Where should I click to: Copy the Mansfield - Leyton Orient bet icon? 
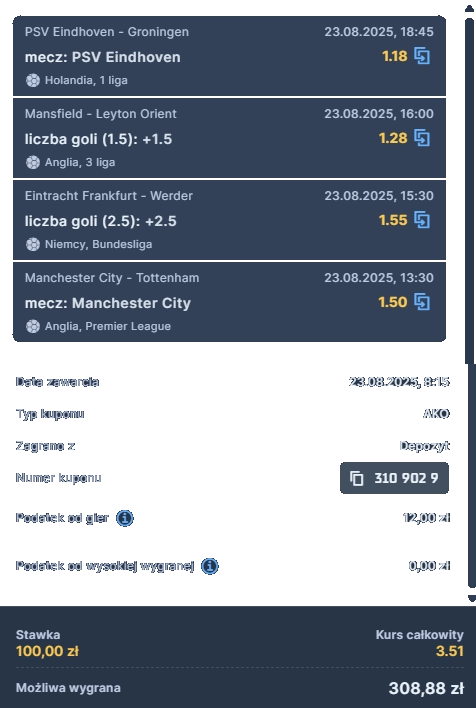pyautogui.click(x=422, y=138)
